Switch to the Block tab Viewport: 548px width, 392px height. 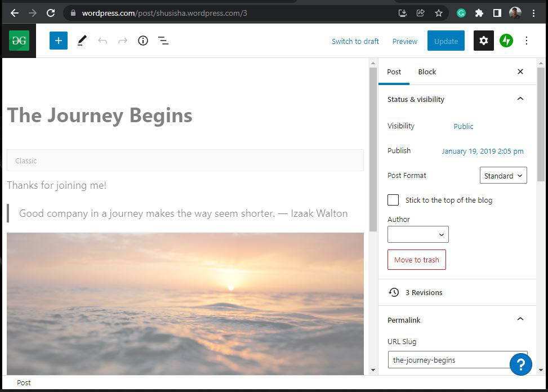tap(427, 72)
